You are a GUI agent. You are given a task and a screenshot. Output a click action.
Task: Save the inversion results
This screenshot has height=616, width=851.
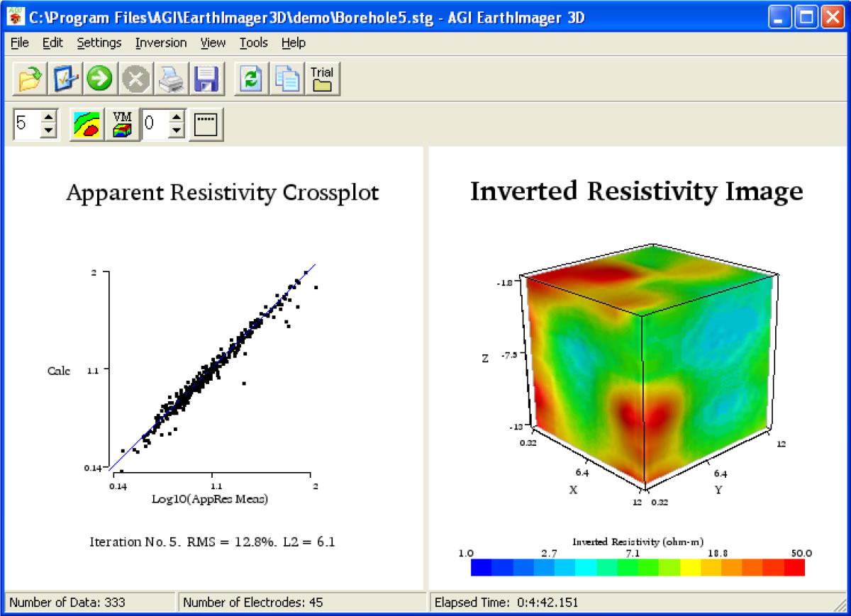[206, 79]
